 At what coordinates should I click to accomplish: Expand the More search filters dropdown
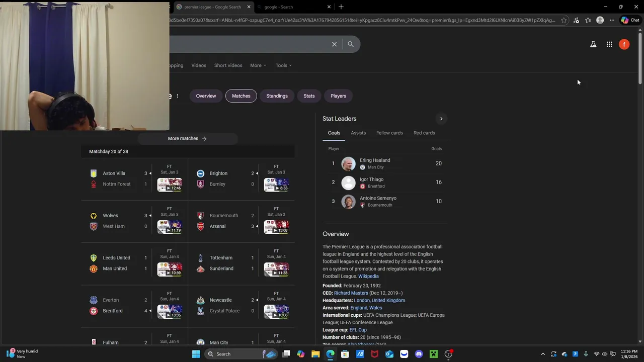tap(258, 65)
